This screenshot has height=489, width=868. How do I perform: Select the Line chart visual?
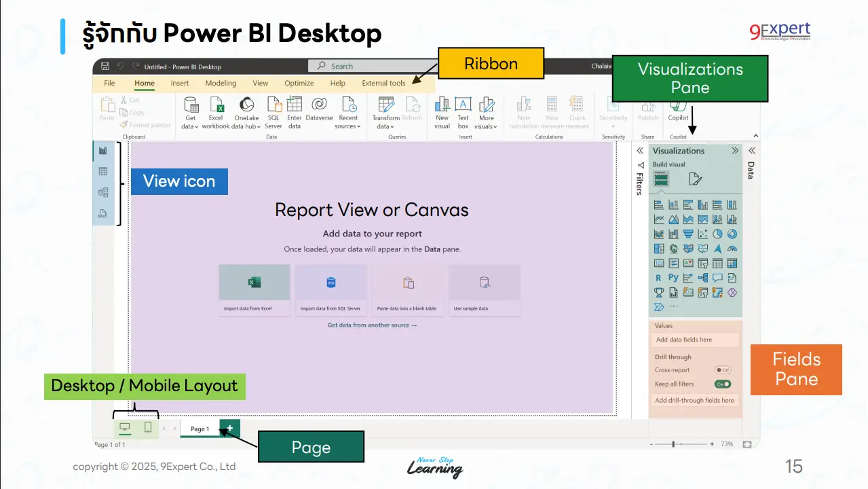pyautogui.click(x=659, y=219)
